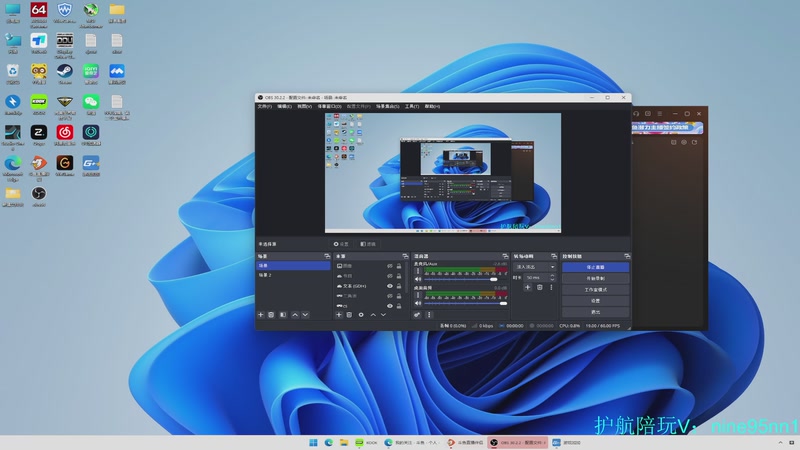Pop out the Sources dock
The height and width of the screenshot is (450, 800).
click(x=405, y=256)
